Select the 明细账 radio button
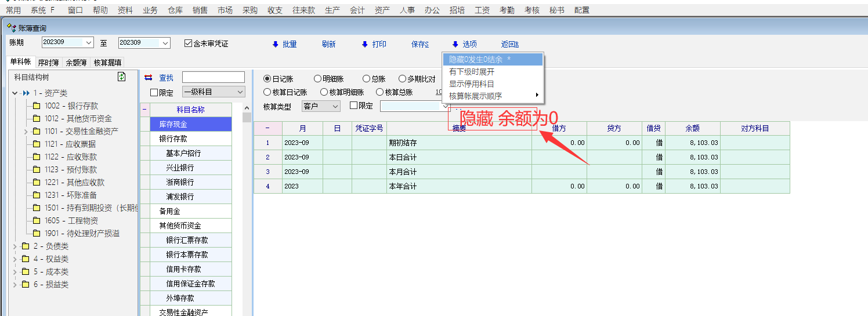Screen dimensions: 868x316 (x=317, y=79)
